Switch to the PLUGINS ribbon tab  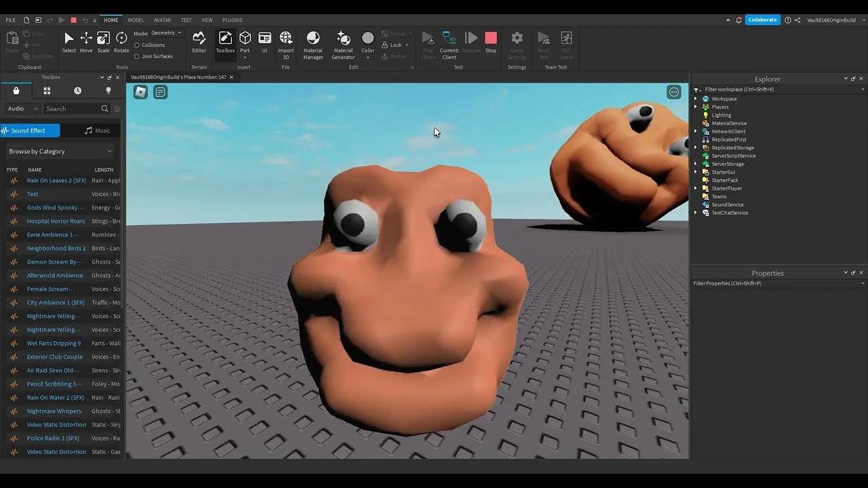232,20
